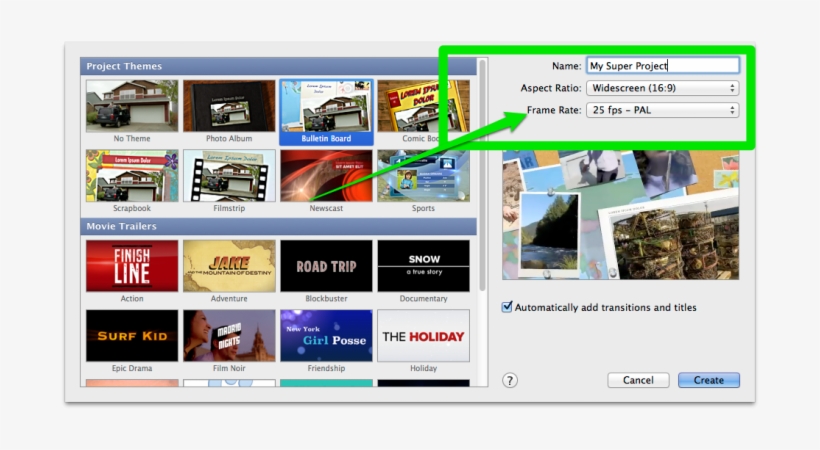
Task: Pick the Comic Book theme thumbnail
Action: [423, 106]
